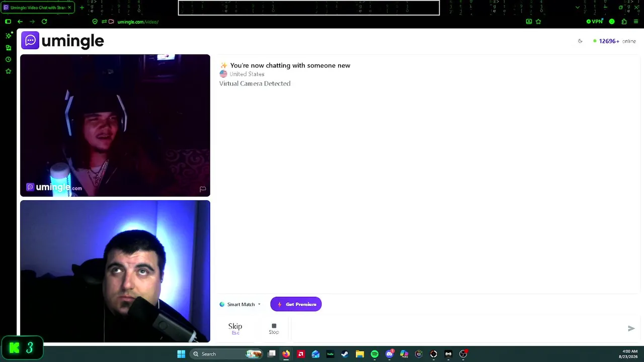Screen dimensions: 644x362
Task: Skip to the next stranger
Action: click(235, 328)
